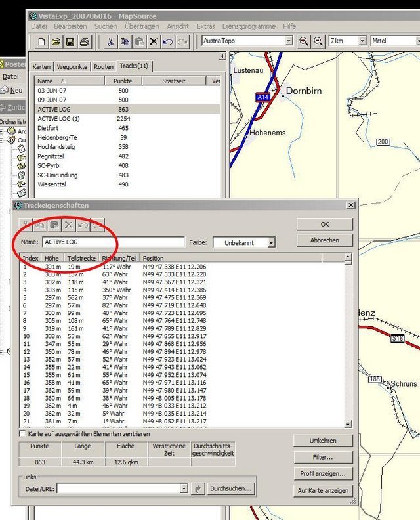Click the Print icon in MapSource toolbar

85,41
